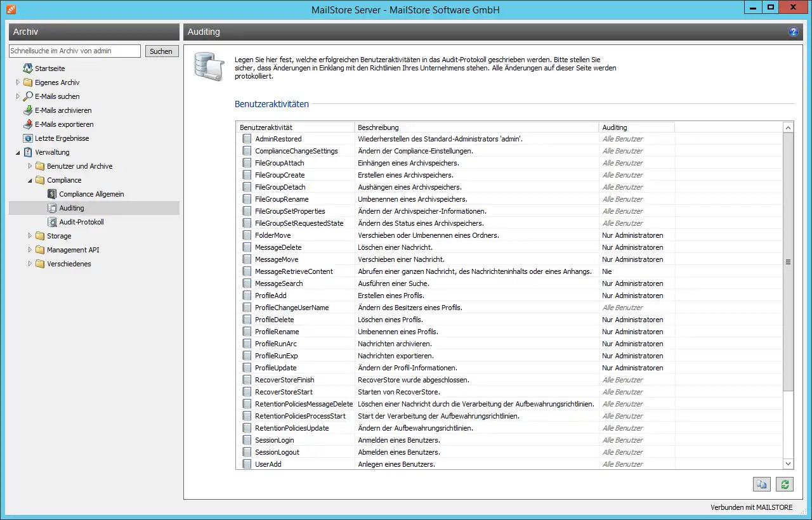Expand the Storage tree node
The width and height of the screenshot is (812, 520).
pyautogui.click(x=30, y=236)
